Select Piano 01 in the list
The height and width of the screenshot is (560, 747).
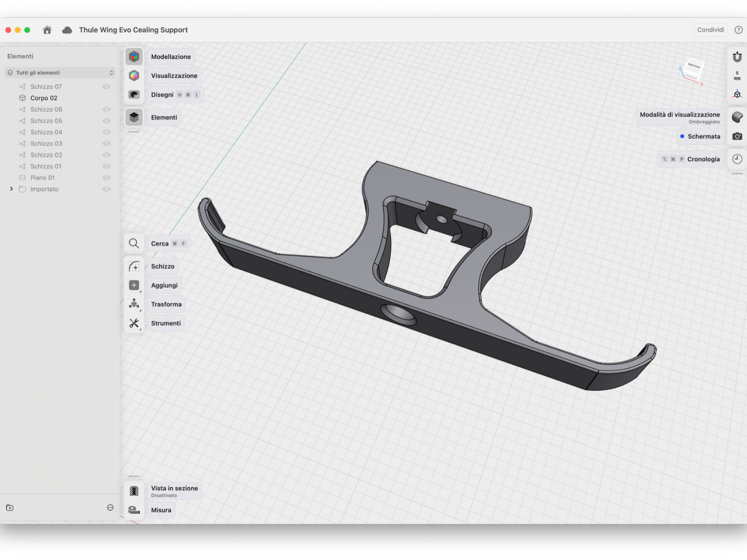[43, 177]
